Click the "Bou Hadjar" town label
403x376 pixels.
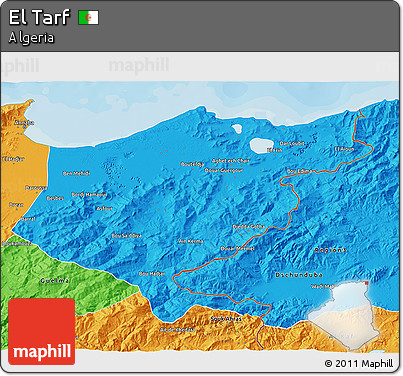point(152,274)
